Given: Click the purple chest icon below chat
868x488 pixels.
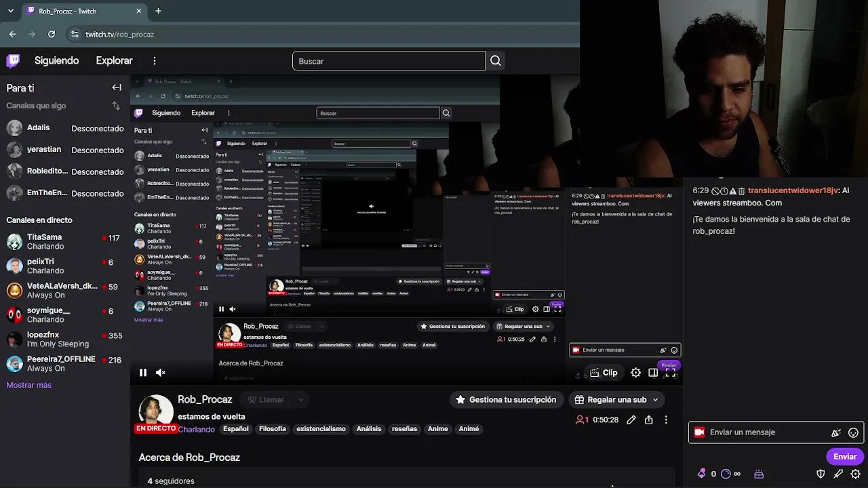Looking at the screenshot, I should point(759,474).
